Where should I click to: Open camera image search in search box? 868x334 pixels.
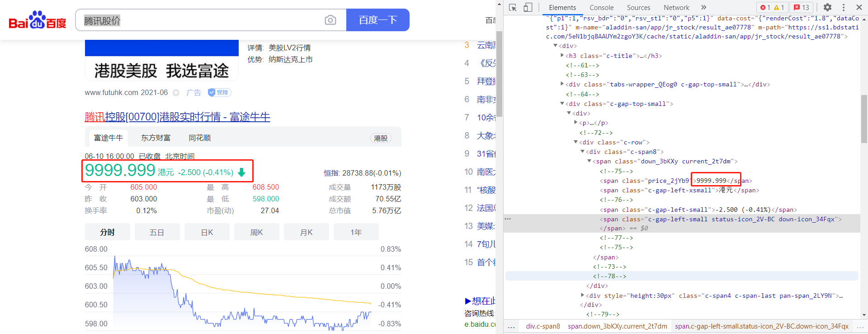pyautogui.click(x=330, y=20)
